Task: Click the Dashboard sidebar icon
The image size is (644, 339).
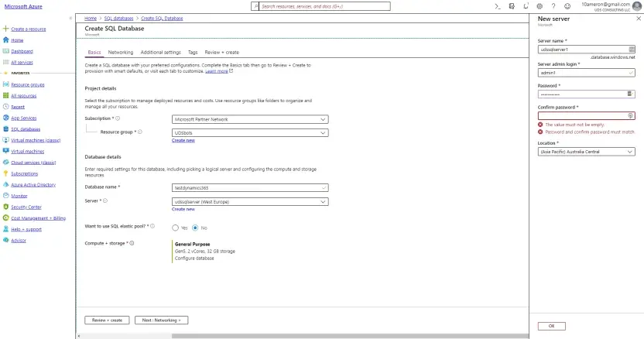Action: click(x=5, y=51)
